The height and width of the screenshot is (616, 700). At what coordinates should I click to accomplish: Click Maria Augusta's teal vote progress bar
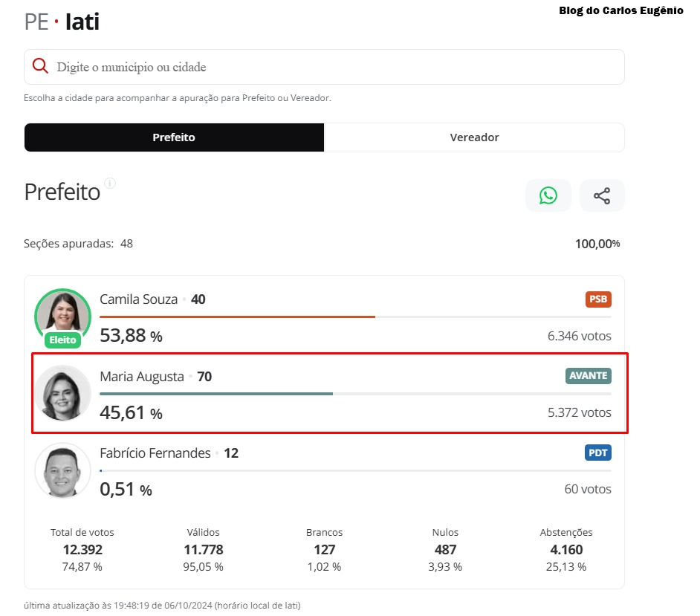point(215,394)
